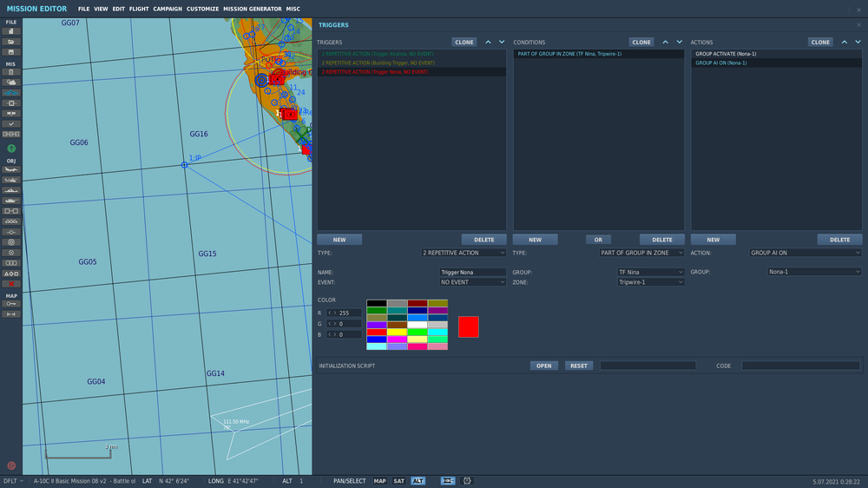Open the ZONE dropdown showing Tripwire-1
The height and width of the screenshot is (488, 868).
pos(650,282)
